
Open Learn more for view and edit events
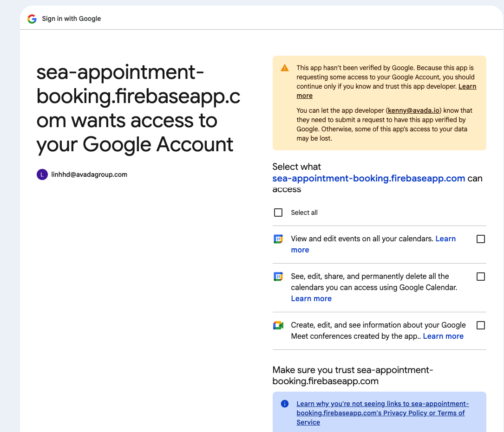point(445,239)
